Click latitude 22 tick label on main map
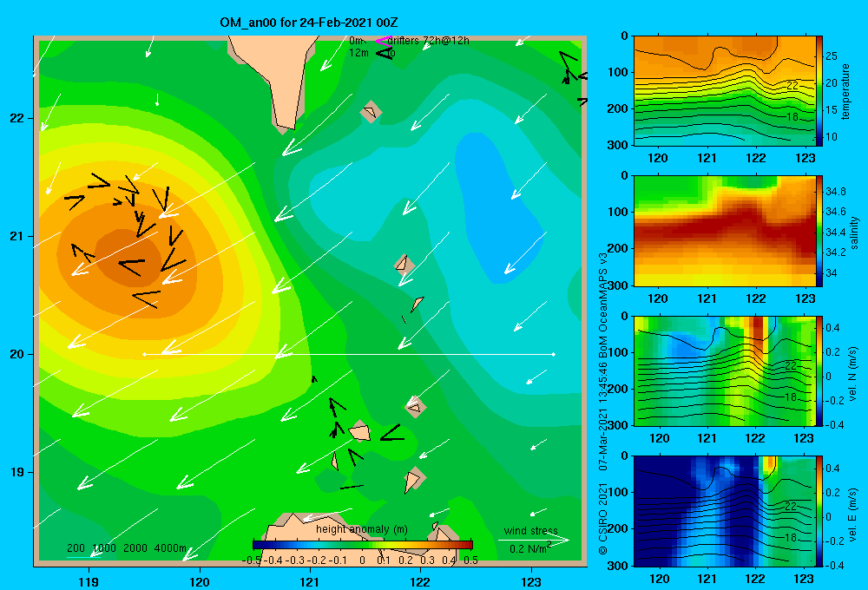 click(17, 118)
